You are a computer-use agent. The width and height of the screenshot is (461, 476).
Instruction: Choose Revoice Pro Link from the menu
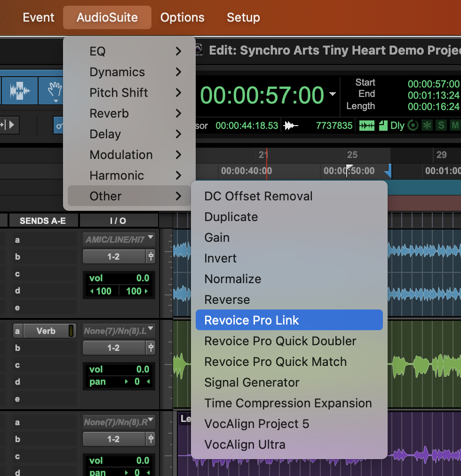289,320
